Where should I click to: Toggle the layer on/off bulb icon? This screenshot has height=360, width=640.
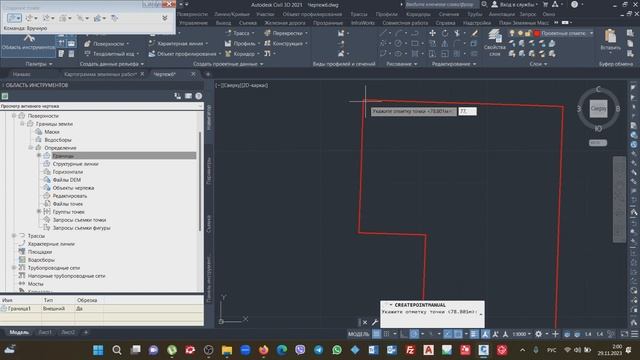click(512, 33)
